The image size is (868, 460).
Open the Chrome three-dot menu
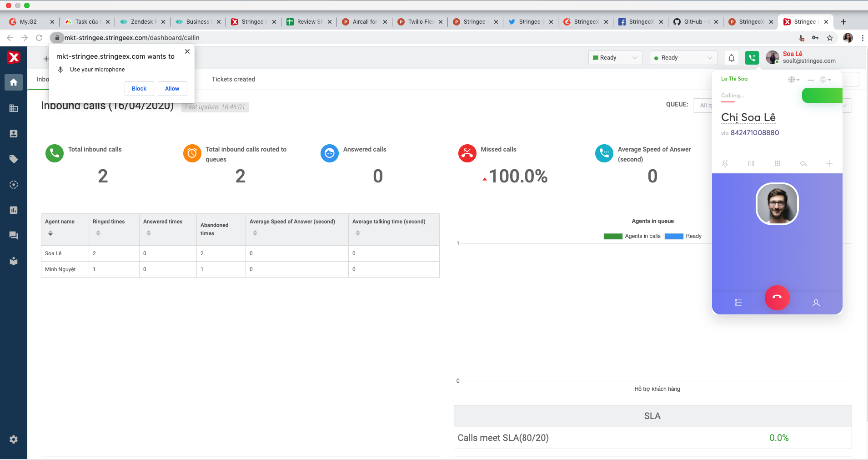click(863, 38)
